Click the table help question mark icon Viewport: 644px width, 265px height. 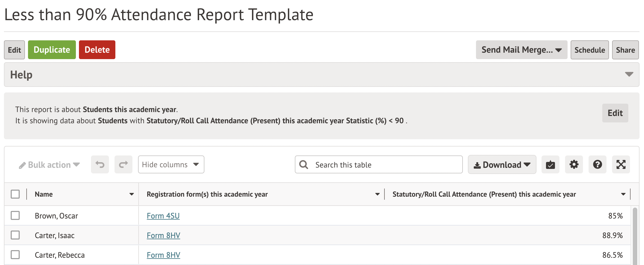tap(597, 164)
